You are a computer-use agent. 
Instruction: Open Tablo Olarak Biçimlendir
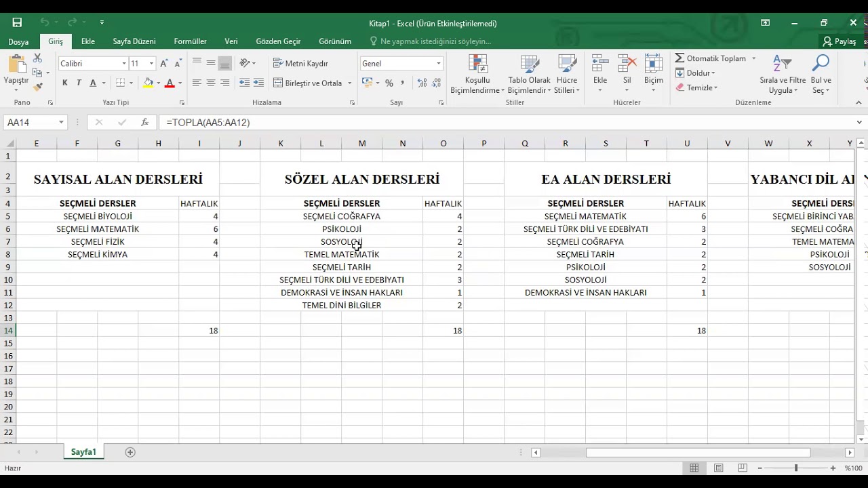(530, 74)
